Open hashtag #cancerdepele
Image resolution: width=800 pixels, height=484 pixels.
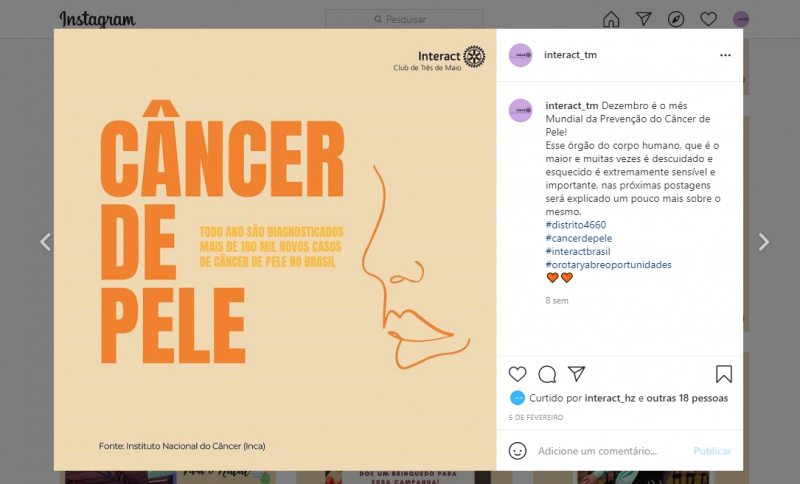[x=579, y=238]
